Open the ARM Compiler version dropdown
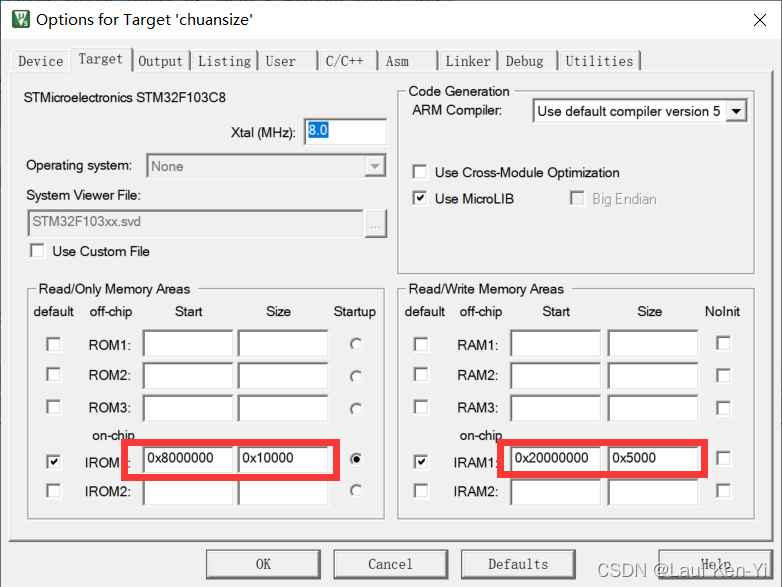Image resolution: width=782 pixels, height=587 pixels. point(737,111)
